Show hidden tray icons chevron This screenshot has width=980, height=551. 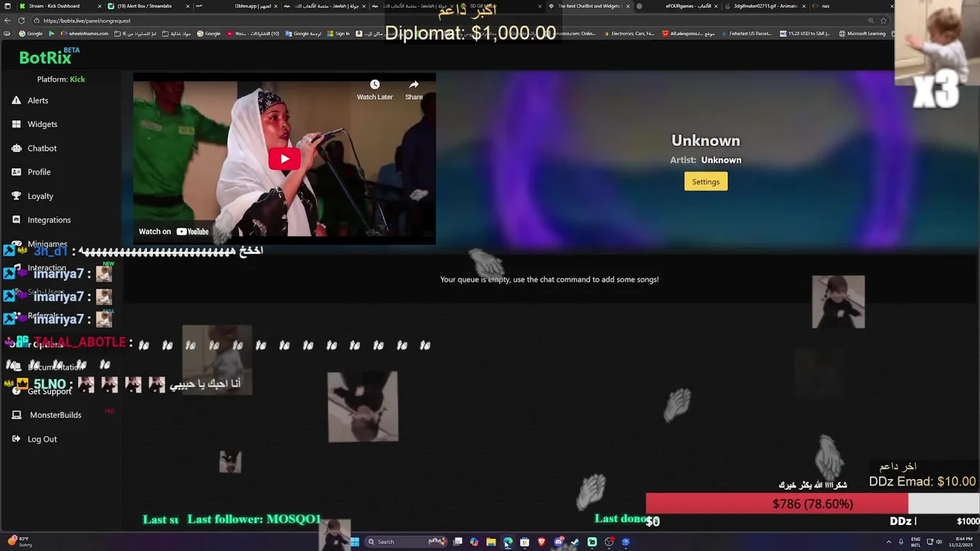tap(889, 542)
